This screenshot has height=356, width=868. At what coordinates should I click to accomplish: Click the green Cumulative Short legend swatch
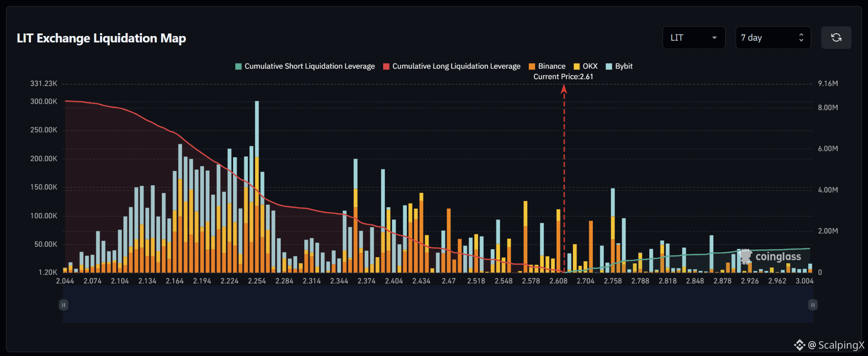[238, 66]
